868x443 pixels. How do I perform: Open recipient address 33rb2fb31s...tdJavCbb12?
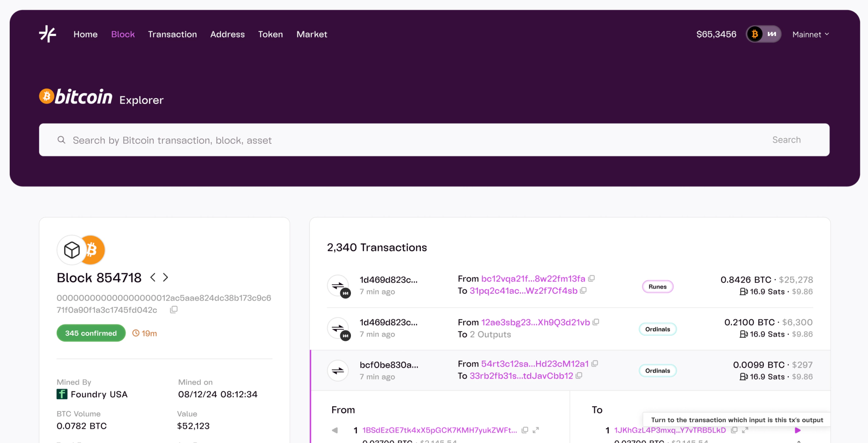tap(521, 376)
